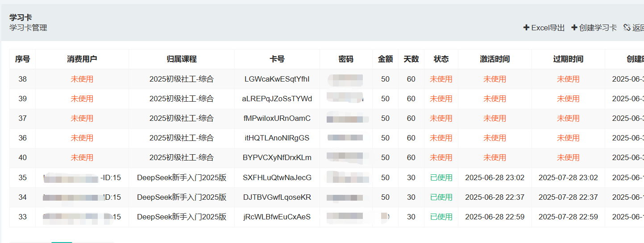This screenshot has width=644, height=243.
Task: Click the 序号 column header
Action: [22, 59]
